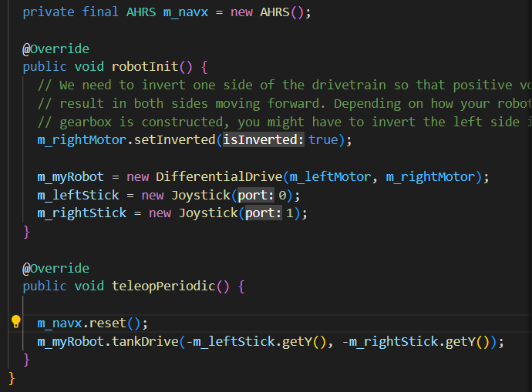Image resolution: width=532 pixels, height=392 pixels.
Task: Click 'm_leftStick' in tankDrive call
Action: point(234,341)
